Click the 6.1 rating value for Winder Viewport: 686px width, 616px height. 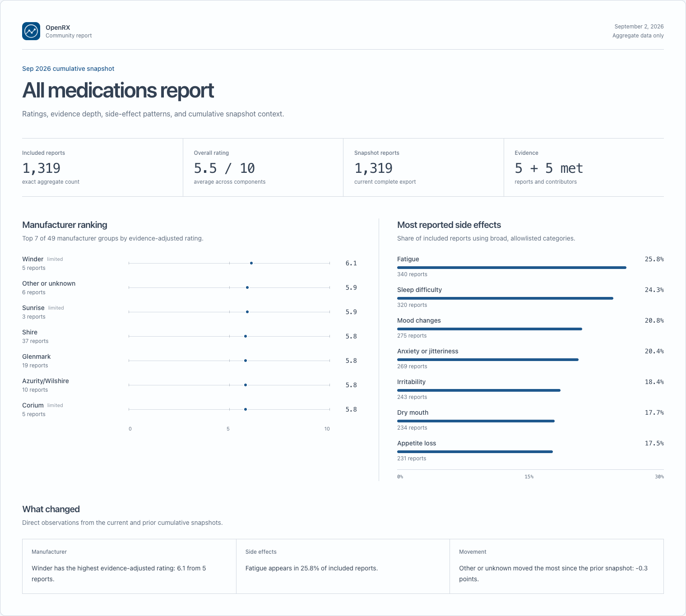(x=351, y=263)
